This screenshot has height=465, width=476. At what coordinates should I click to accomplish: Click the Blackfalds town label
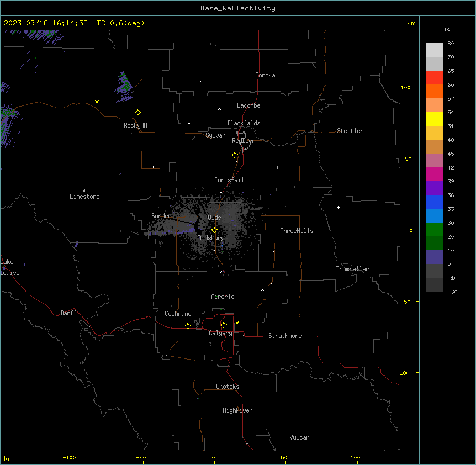244,123
